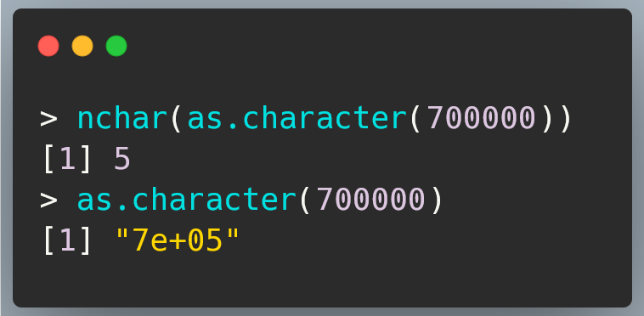Click the [1] index before 5
The width and height of the screenshot is (644, 316).
click(x=66, y=159)
